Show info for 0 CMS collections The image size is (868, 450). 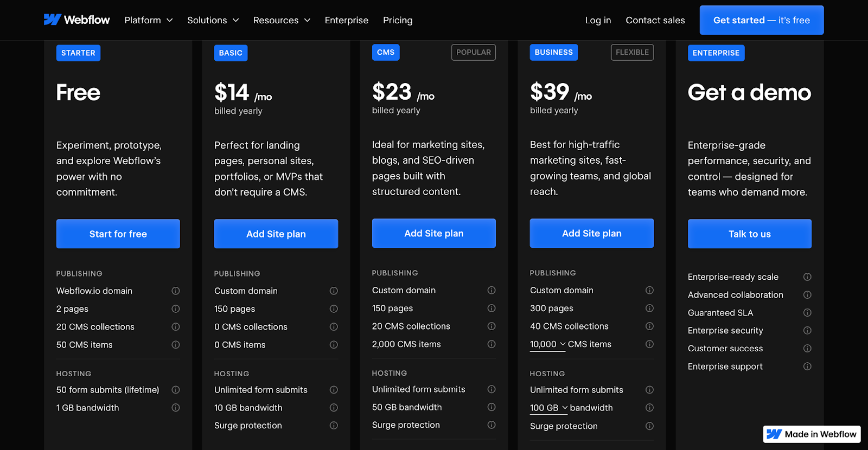point(334,327)
